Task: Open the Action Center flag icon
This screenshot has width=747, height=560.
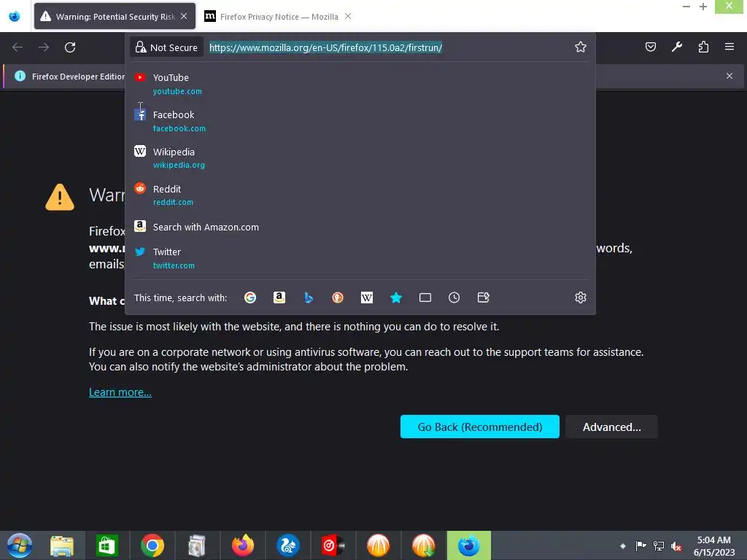Action: pyautogui.click(x=640, y=545)
